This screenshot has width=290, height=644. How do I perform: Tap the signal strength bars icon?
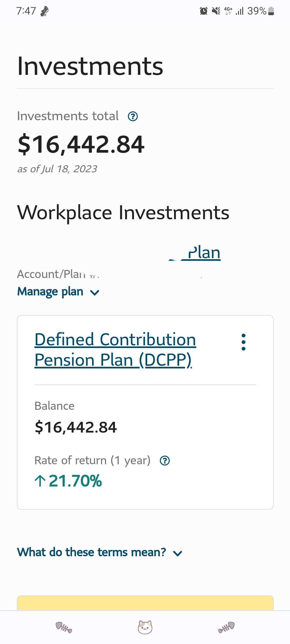pos(240,11)
